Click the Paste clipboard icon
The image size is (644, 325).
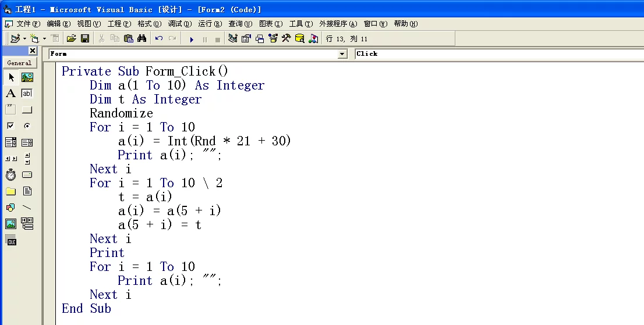129,38
